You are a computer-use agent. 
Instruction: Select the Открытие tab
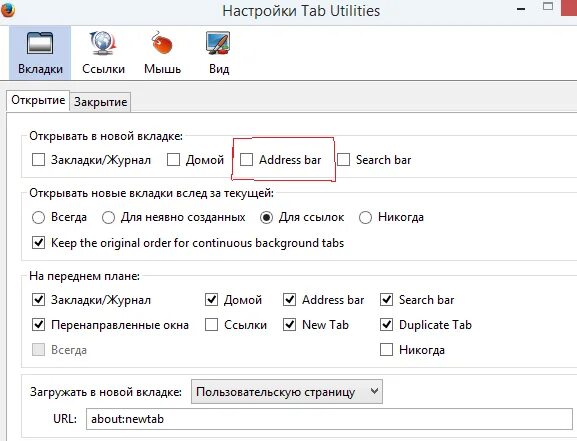38,100
